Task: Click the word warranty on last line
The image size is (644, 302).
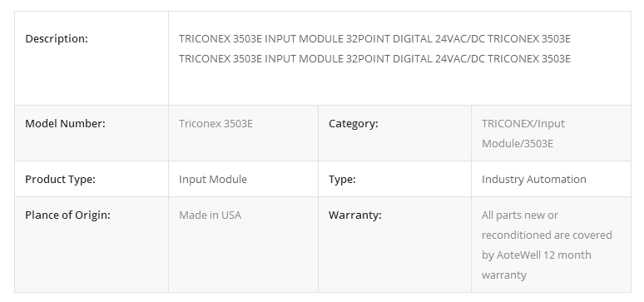Action: tap(504, 275)
